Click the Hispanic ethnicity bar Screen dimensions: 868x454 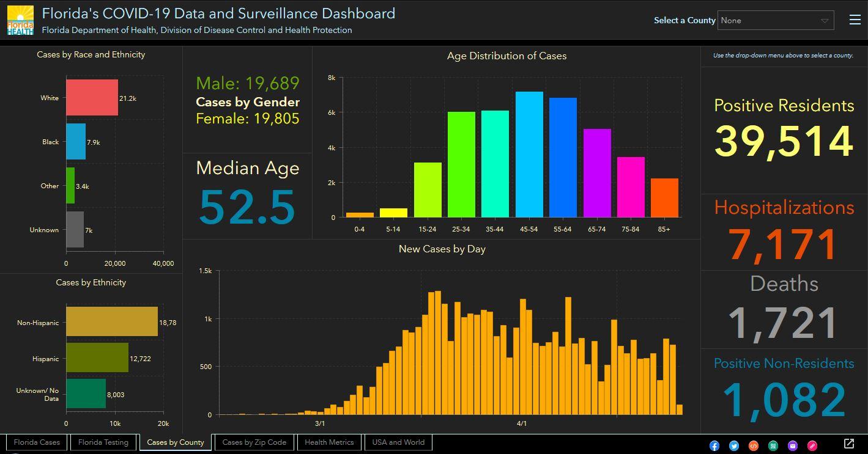pyautogui.click(x=97, y=358)
